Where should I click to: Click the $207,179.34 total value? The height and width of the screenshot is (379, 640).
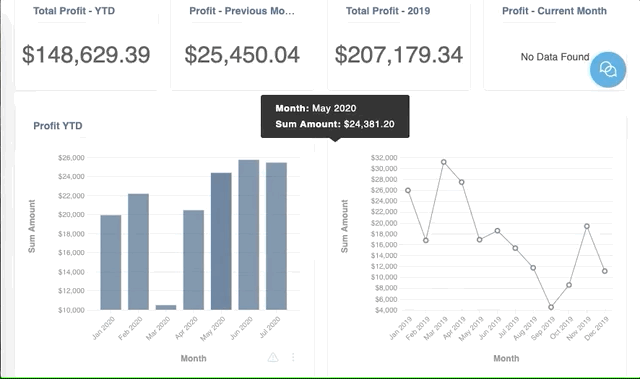coord(399,55)
